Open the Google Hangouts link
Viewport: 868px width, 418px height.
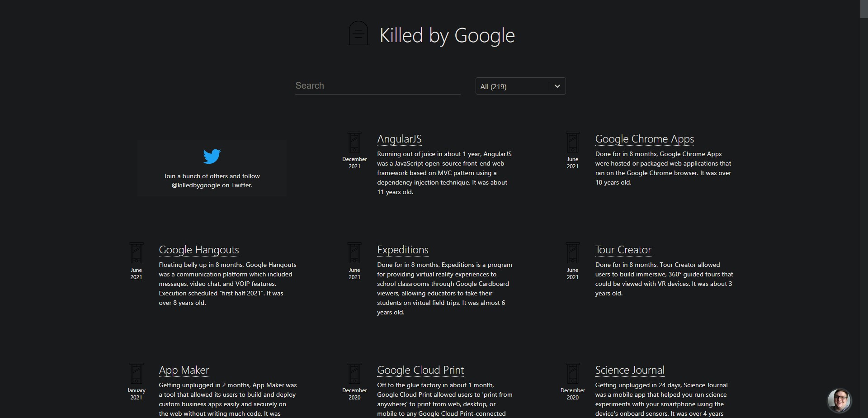pyautogui.click(x=199, y=250)
